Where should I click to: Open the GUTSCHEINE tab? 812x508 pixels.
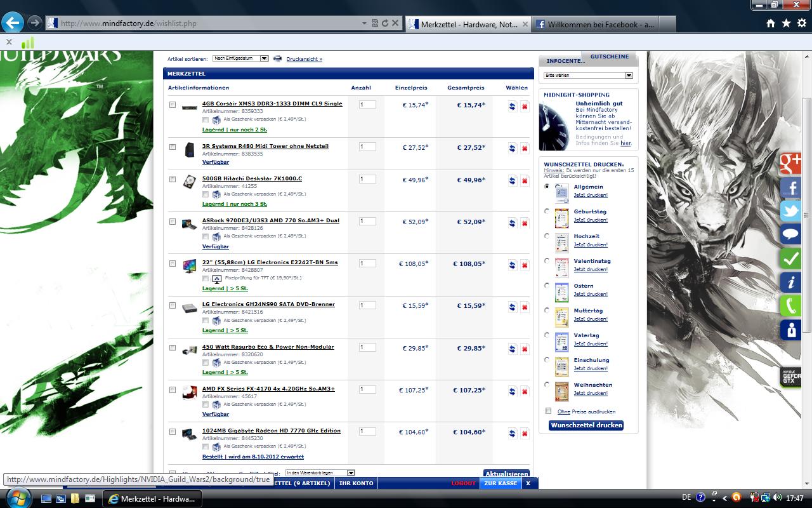610,57
